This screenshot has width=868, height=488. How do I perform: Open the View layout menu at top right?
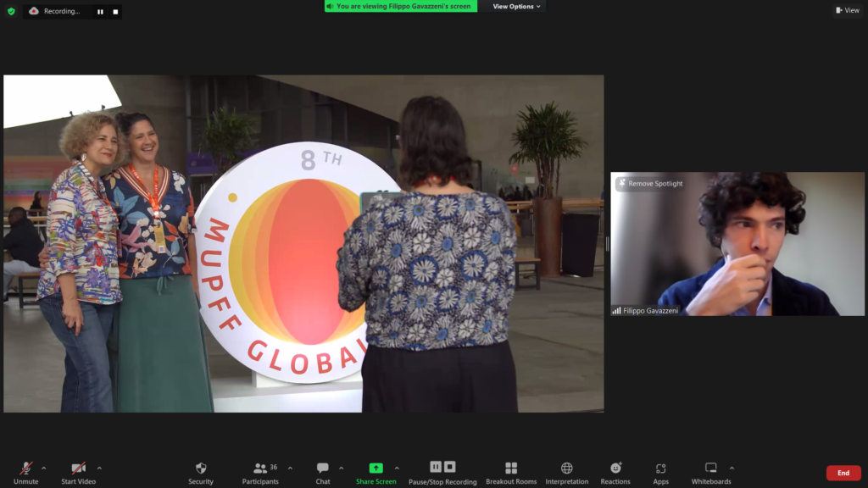pyautogui.click(x=848, y=10)
